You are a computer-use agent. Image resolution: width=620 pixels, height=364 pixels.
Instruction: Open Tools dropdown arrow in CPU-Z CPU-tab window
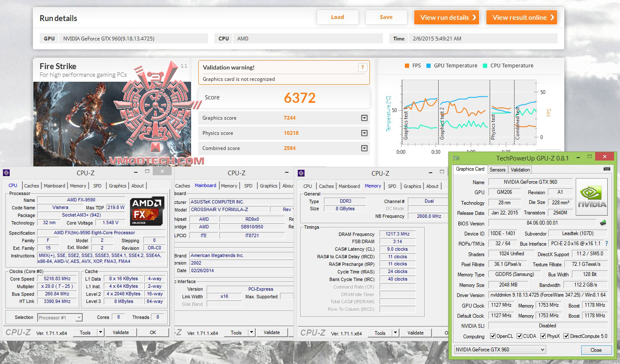point(100,332)
